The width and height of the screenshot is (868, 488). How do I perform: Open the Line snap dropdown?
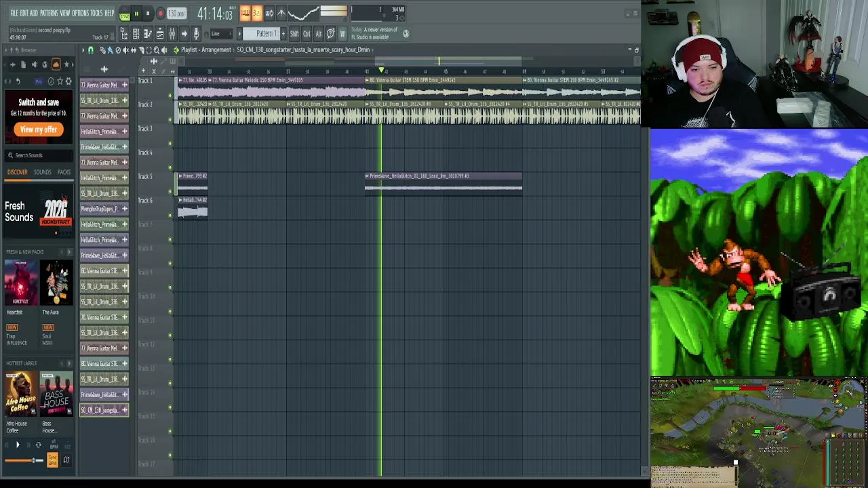[220, 33]
